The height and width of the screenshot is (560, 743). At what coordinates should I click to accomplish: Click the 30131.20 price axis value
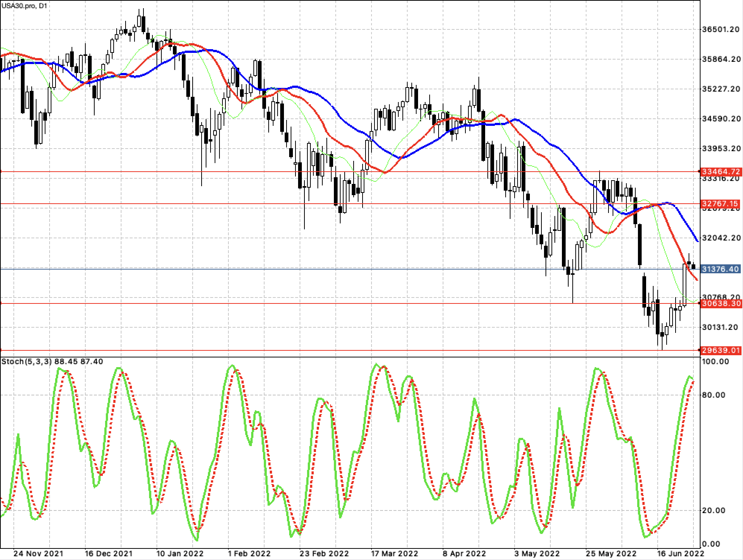tap(720, 327)
